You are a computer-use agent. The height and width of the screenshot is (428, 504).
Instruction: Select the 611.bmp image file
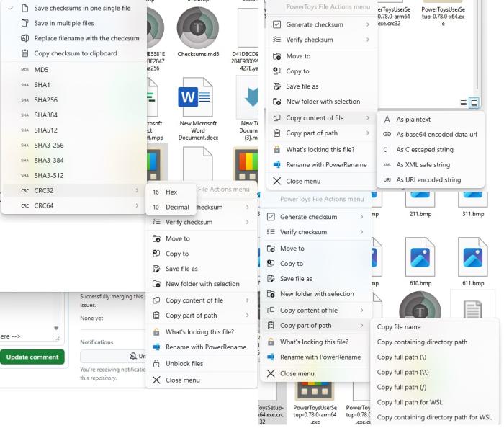pos(473,262)
